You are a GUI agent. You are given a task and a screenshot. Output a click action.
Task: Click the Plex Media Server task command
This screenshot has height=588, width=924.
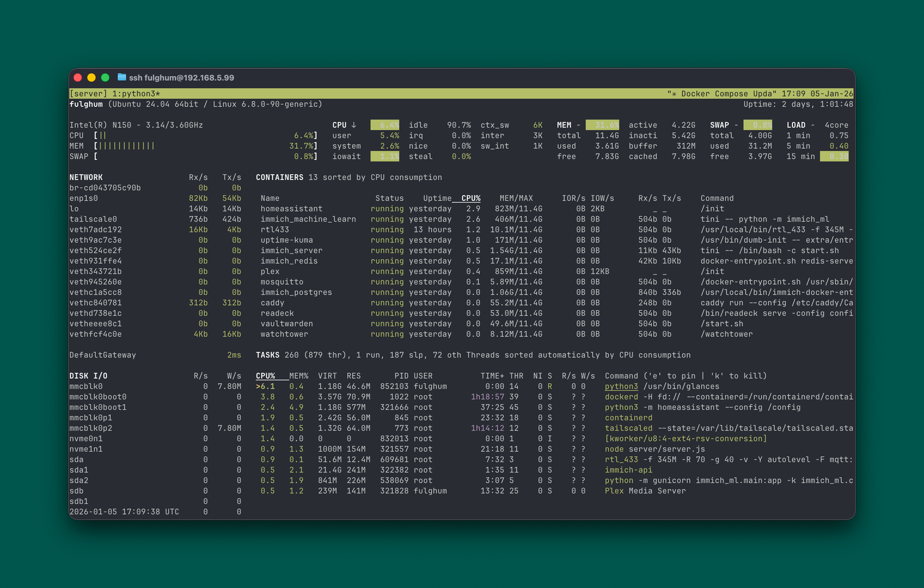tap(645, 490)
